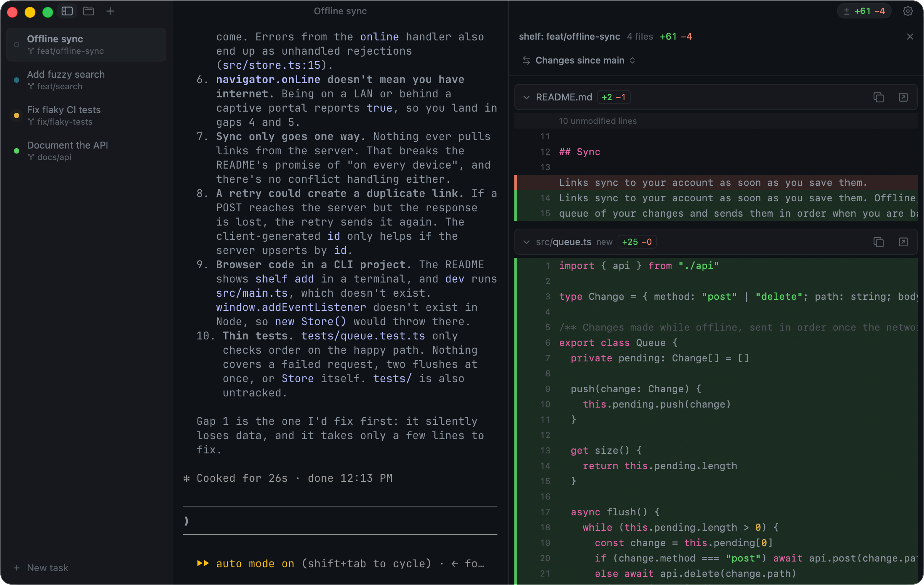This screenshot has height=585, width=924.
Task: Select the Offline sync task
Action: [86, 45]
